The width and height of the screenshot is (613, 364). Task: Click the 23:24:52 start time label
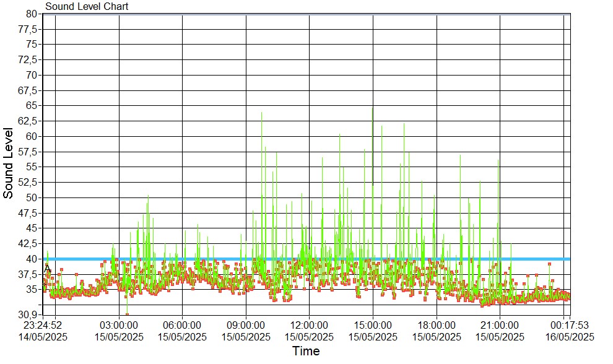tap(43, 325)
